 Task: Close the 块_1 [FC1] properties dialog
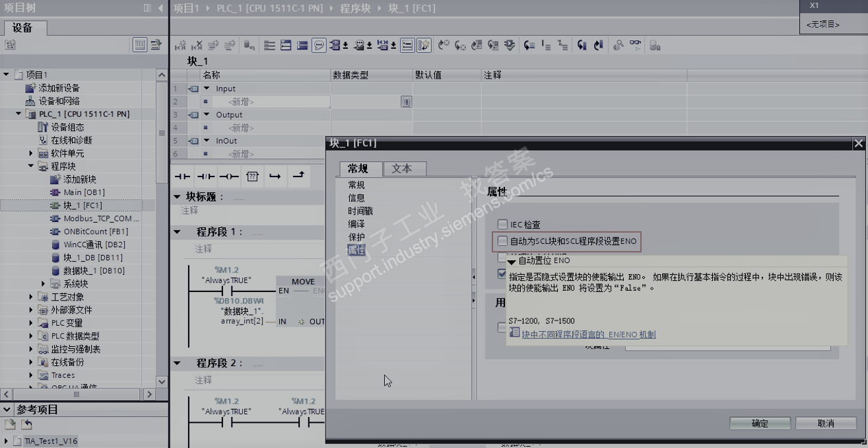(x=858, y=143)
